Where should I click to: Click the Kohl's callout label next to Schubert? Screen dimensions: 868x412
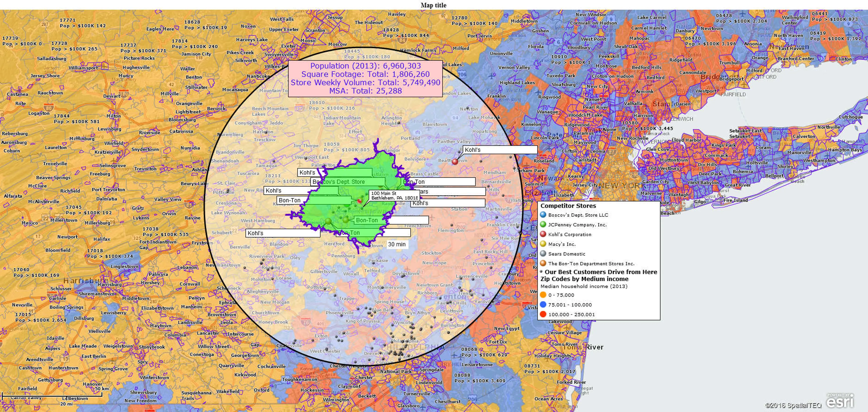[x=283, y=233]
